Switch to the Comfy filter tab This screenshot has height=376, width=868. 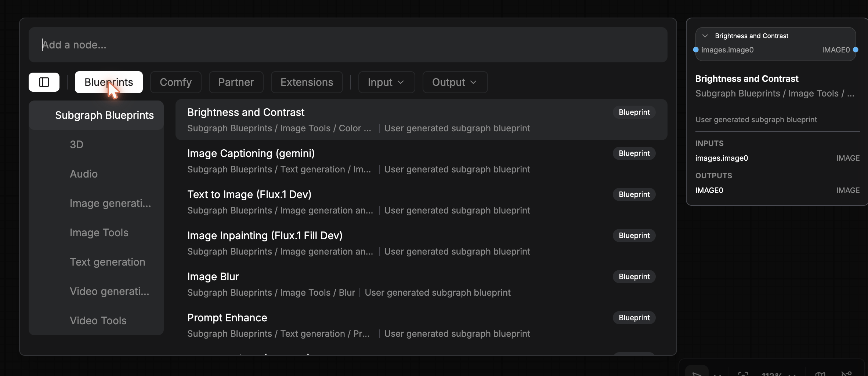click(x=176, y=82)
